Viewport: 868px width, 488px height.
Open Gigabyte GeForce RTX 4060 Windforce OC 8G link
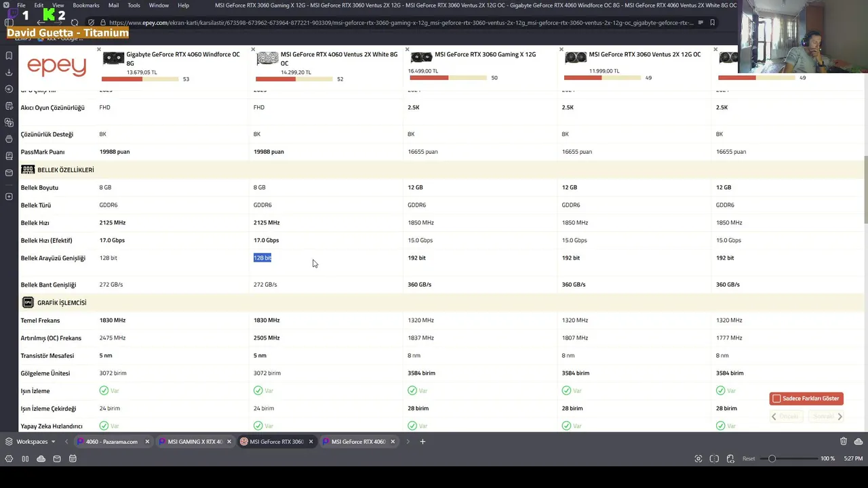pyautogui.click(x=183, y=58)
